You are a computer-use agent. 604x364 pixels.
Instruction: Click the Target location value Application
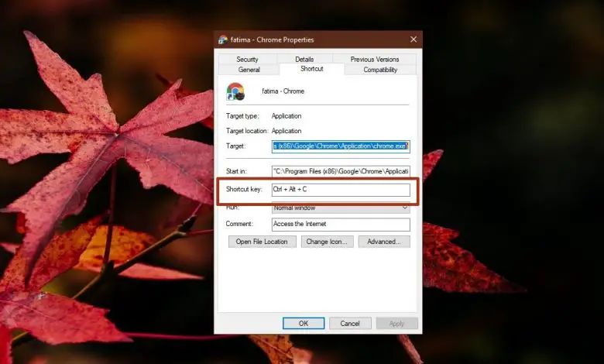click(287, 131)
